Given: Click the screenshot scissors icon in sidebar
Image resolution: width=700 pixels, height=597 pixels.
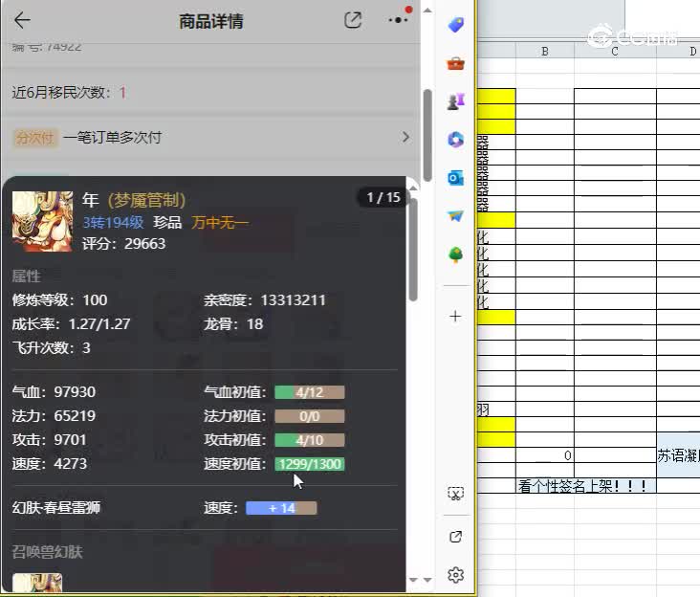Looking at the screenshot, I should (x=456, y=494).
